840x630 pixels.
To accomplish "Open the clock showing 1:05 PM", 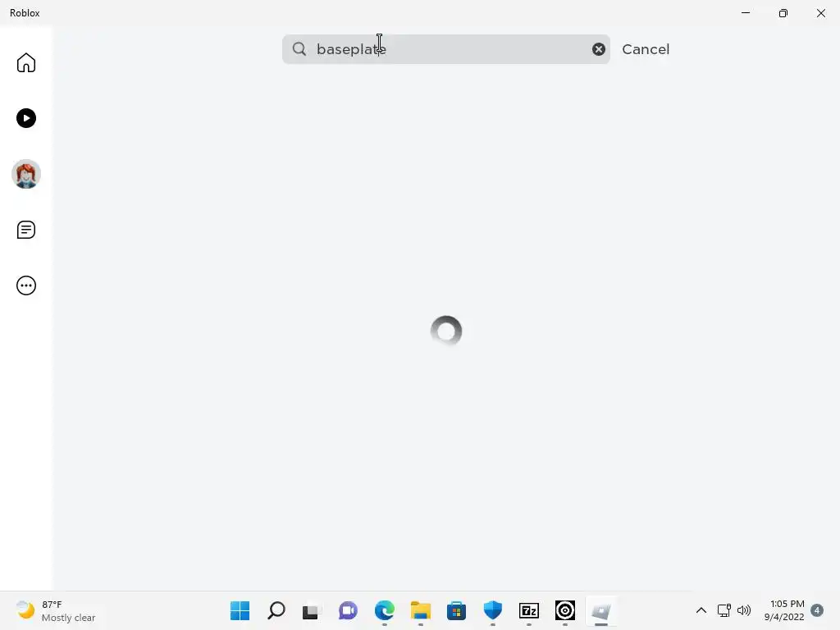I will coord(784,610).
